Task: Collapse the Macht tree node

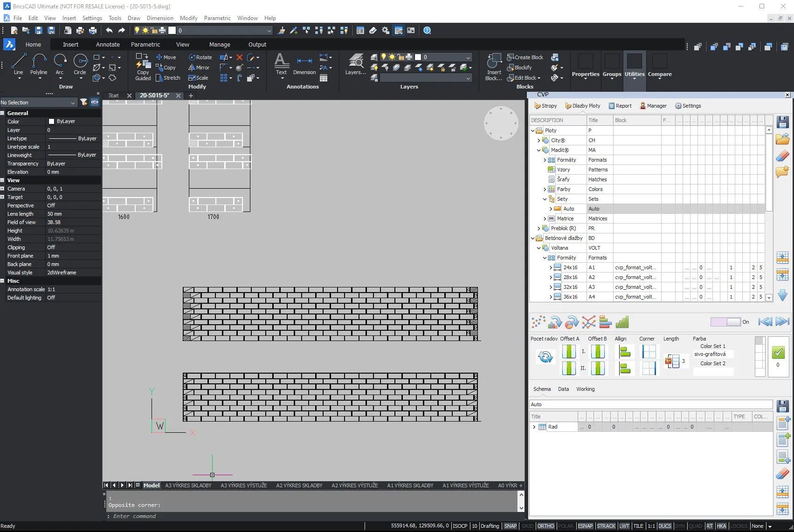Action: pos(539,150)
